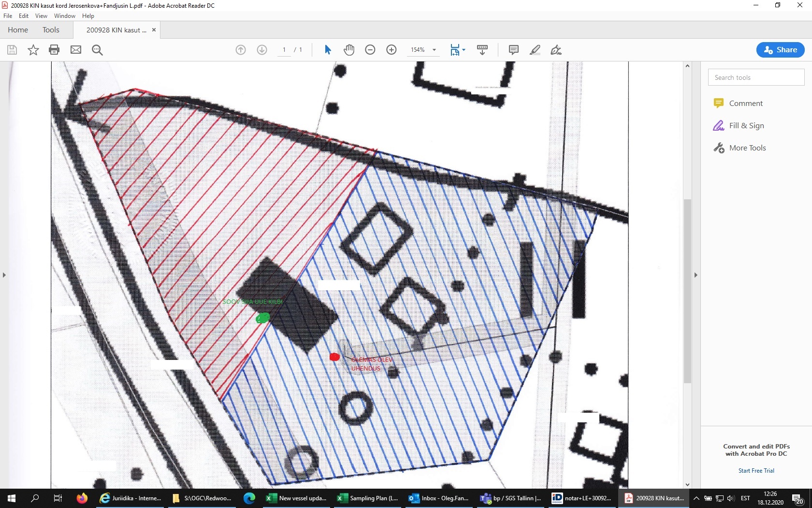Expand the zoom level 154% dropdown
Image resolution: width=812 pixels, height=508 pixels.
(x=434, y=50)
